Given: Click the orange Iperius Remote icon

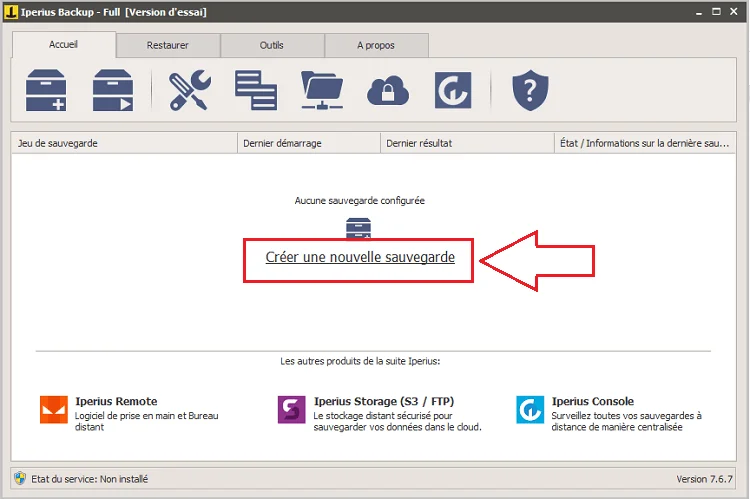Looking at the screenshot, I should tap(53, 410).
